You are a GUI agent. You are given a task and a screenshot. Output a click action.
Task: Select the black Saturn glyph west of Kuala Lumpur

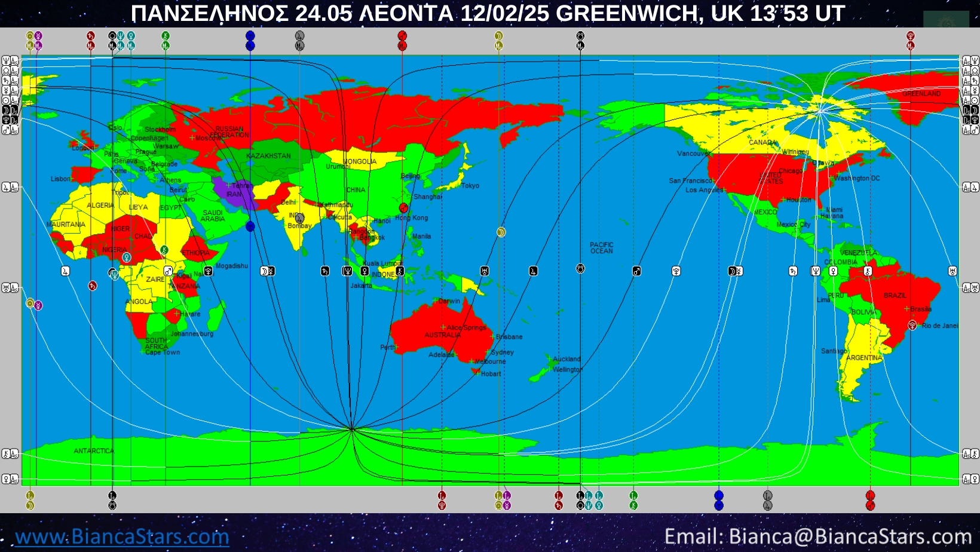click(x=324, y=271)
